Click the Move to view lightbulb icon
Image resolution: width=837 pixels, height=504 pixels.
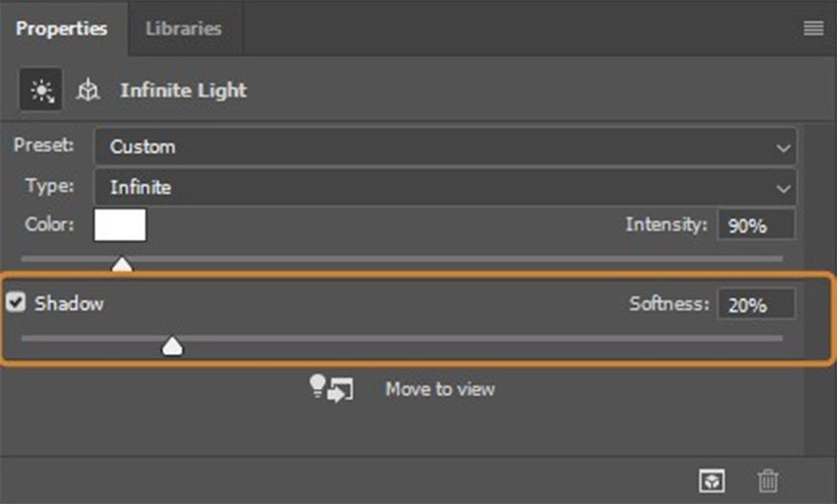click(x=331, y=388)
